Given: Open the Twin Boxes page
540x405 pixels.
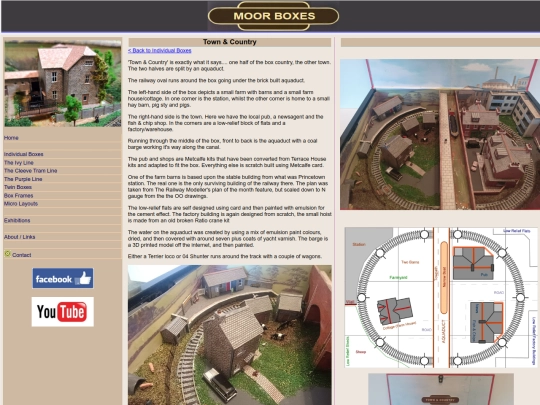Looking at the screenshot, I should pos(18,187).
